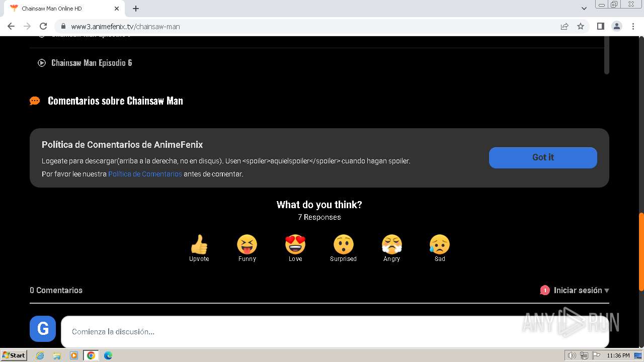The height and width of the screenshot is (362, 644).
Task: Open the Windows Start menu
Action: pyautogui.click(x=14, y=355)
